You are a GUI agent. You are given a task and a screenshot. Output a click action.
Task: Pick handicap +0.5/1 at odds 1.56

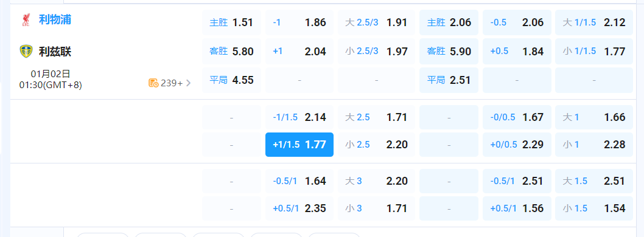tap(517, 208)
